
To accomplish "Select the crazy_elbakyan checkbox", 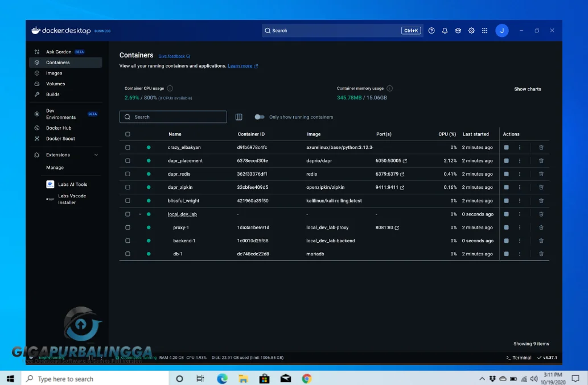I will [128, 147].
